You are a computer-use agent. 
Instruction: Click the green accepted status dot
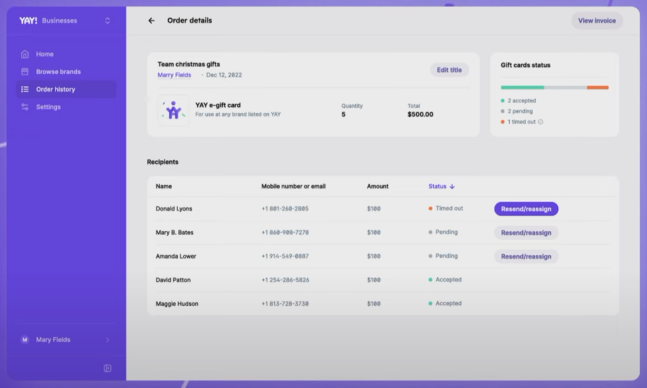pos(503,101)
